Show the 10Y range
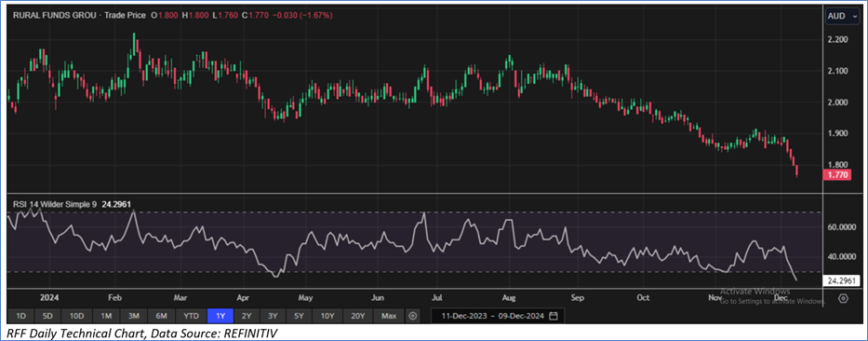868x341 pixels. (x=327, y=316)
